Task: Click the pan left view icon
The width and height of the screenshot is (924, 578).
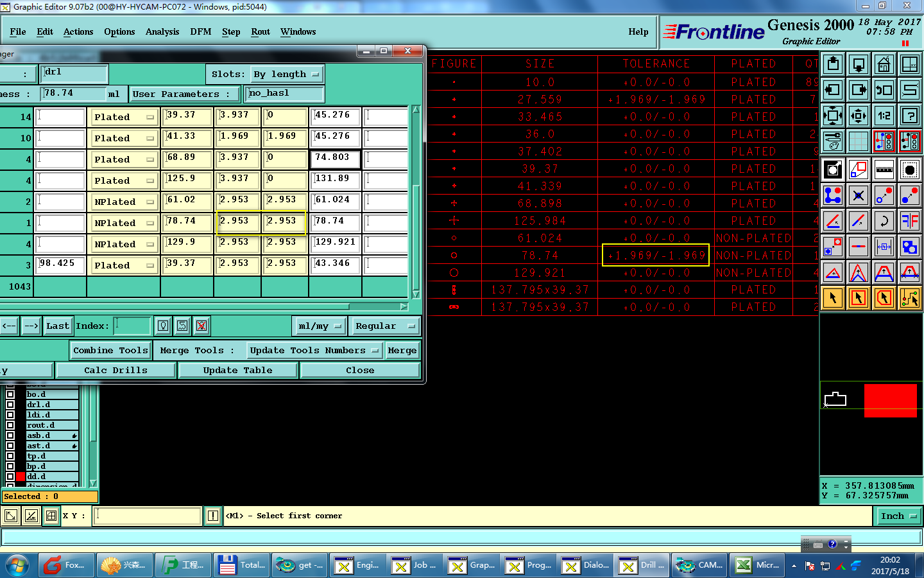Action: pos(833,90)
